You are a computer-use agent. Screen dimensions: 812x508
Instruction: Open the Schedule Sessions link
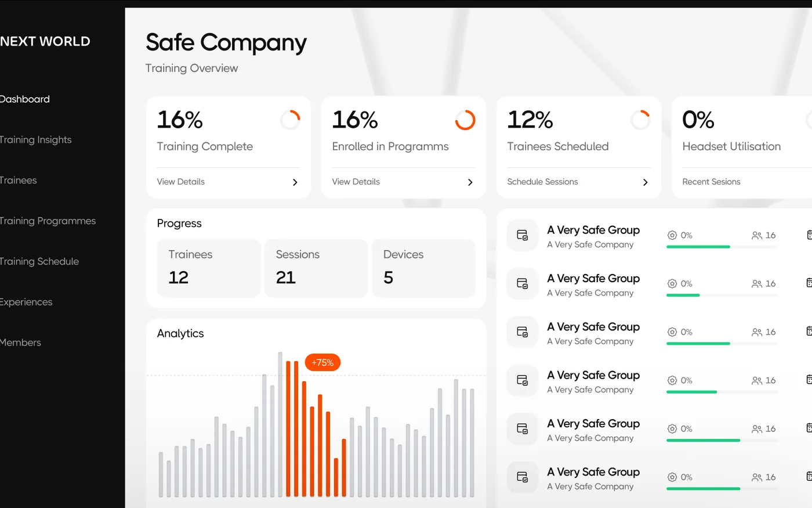click(543, 182)
